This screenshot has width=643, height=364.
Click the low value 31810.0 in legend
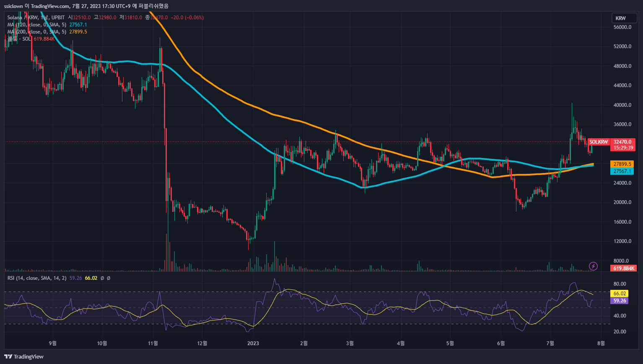coord(133,18)
